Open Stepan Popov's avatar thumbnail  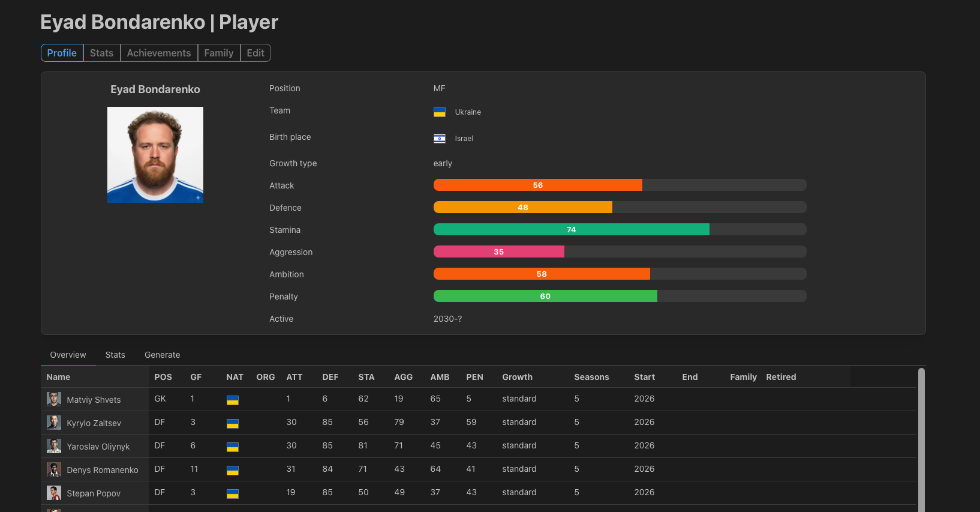pos(54,493)
